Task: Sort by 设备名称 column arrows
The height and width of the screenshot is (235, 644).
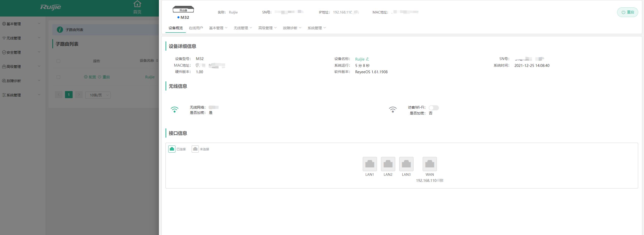Action: (157, 61)
